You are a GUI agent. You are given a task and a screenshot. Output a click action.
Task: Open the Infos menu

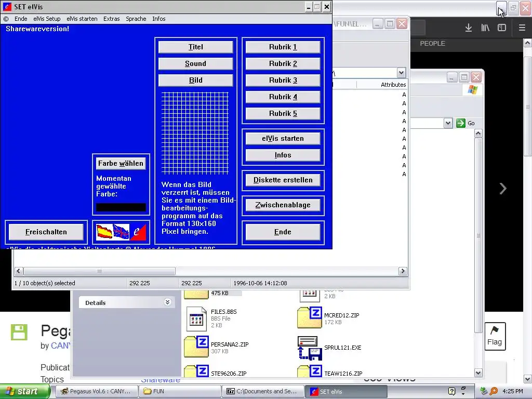click(159, 19)
